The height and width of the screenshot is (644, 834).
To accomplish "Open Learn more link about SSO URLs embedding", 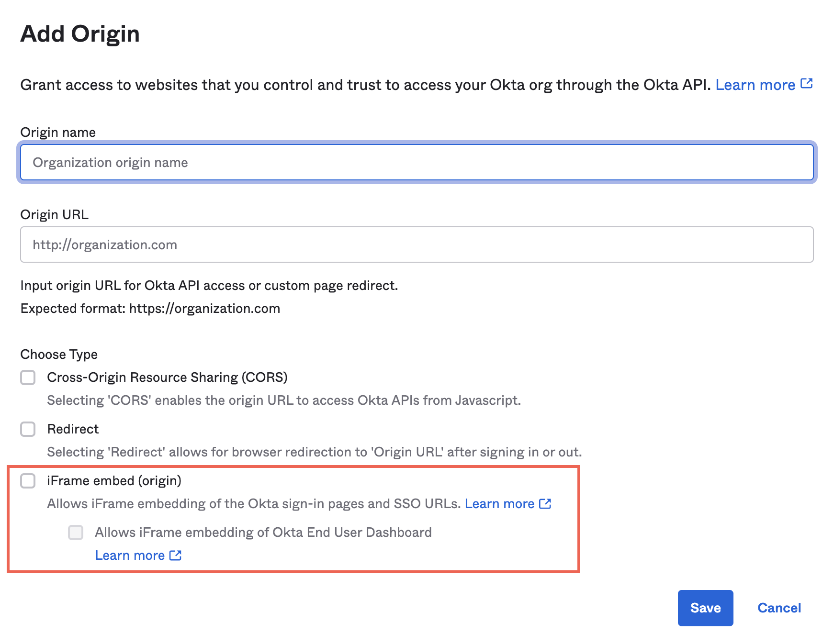I will pyautogui.click(x=499, y=504).
